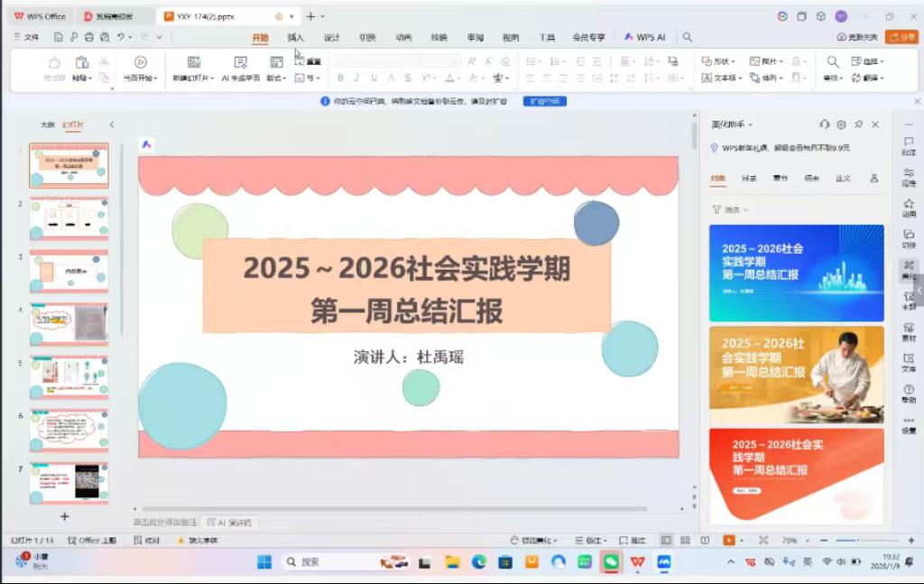The width and height of the screenshot is (924, 584).
Task: Click the 当页开始 slideshow play icon
Action: [140, 62]
